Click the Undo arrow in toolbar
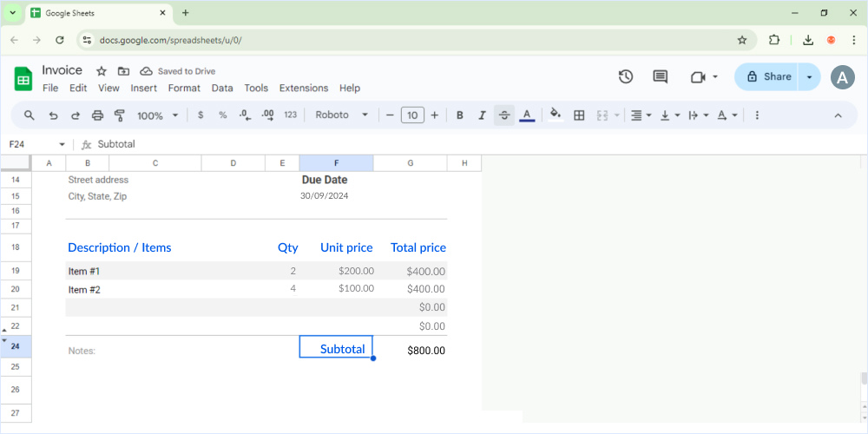The width and height of the screenshot is (868, 434). (x=53, y=115)
